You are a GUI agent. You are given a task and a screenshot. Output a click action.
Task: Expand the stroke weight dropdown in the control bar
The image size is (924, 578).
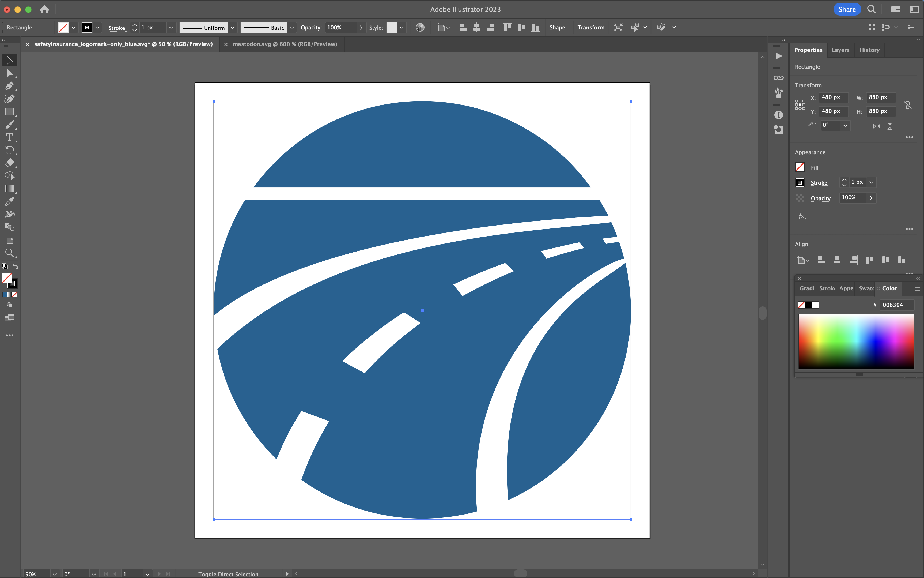tap(171, 28)
